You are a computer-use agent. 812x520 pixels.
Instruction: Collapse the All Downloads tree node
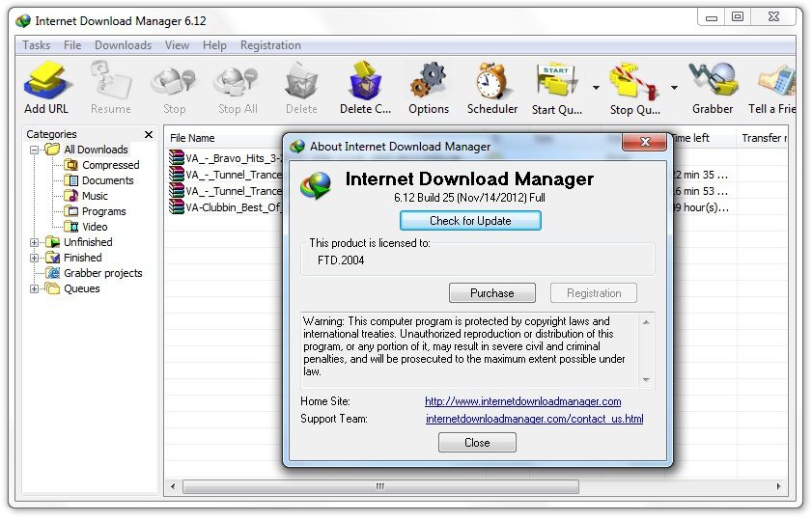(x=35, y=151)
